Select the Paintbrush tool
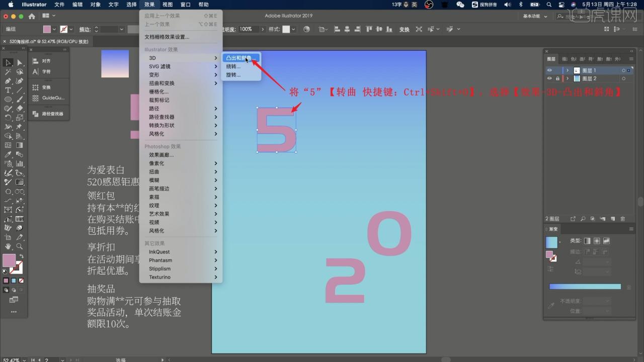 pyautogui.click(x=20, y=99)
